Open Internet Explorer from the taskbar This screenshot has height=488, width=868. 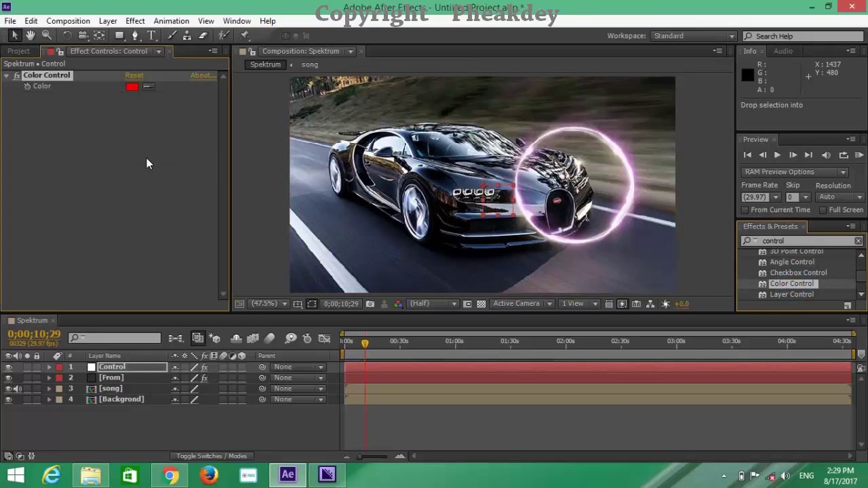52,475
